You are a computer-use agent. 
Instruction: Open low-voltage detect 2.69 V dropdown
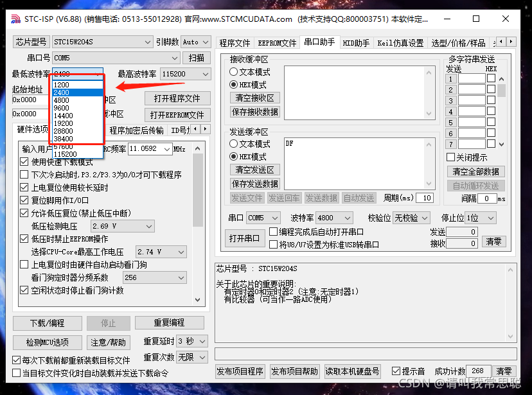pyautogui.click(x=123, y=226)
